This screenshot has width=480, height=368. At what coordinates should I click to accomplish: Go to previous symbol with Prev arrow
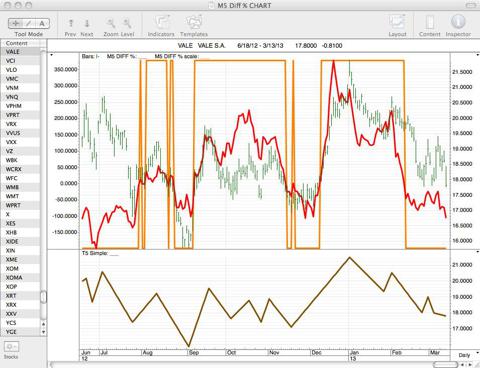click(x=71, y=23)
